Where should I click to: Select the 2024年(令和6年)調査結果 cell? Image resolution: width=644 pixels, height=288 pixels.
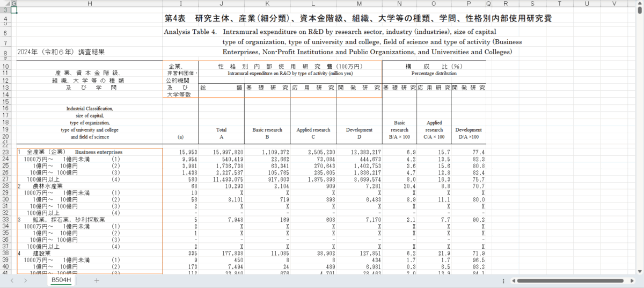(61, 52)
